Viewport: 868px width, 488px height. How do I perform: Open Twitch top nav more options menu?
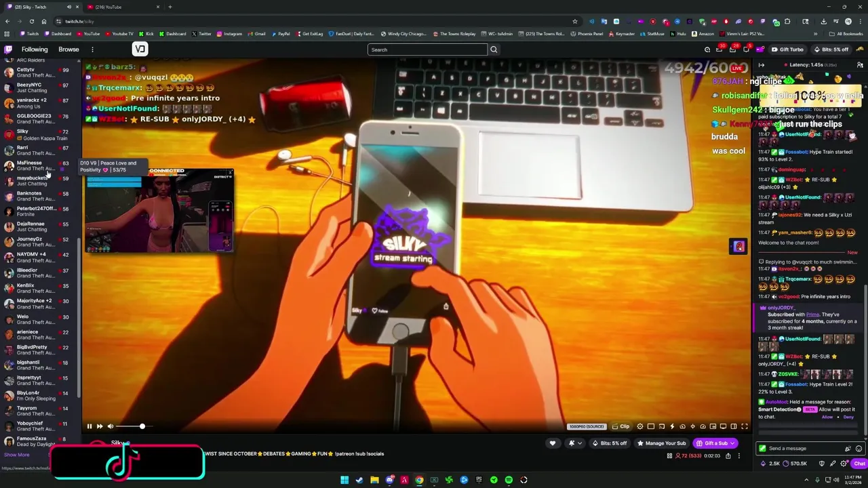[x=92, y=49]
